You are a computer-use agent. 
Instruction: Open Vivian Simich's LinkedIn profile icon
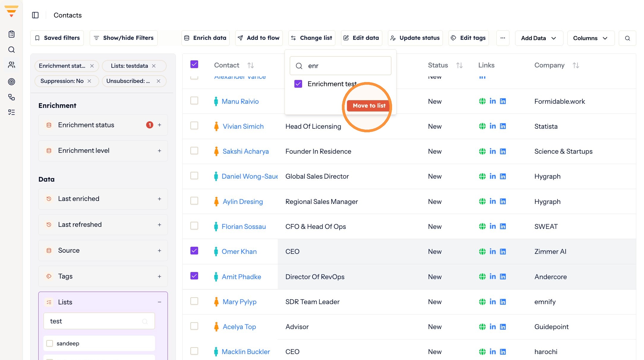tap(493, 126)
